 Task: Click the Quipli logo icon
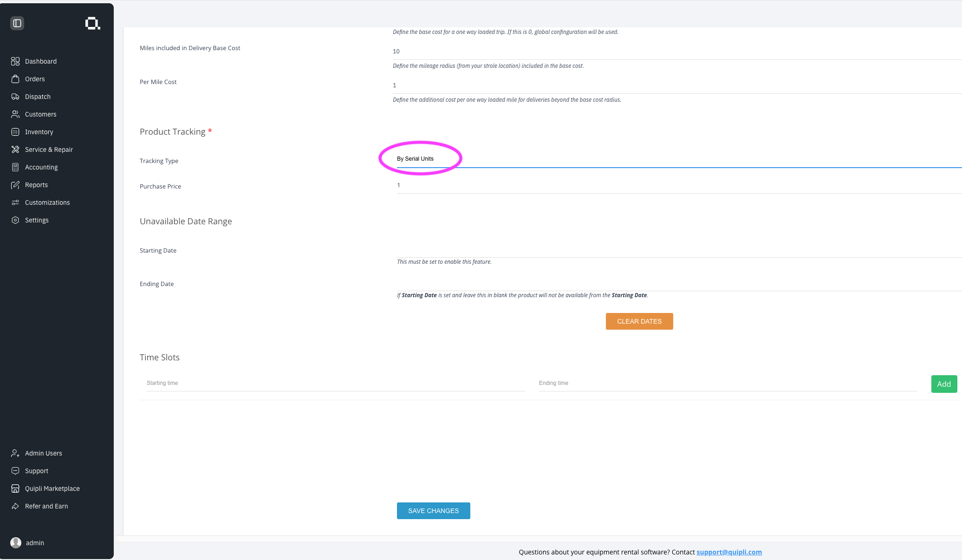(x=92, y=23)
